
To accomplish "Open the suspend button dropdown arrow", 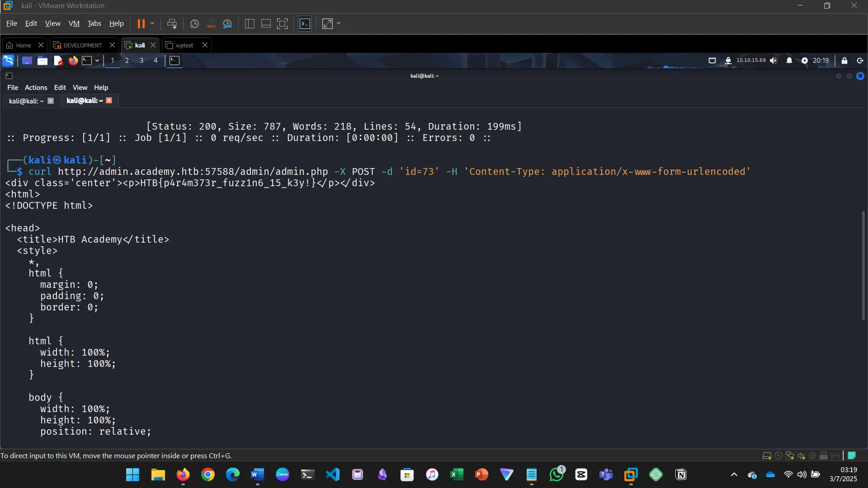I will coord(153,23).
